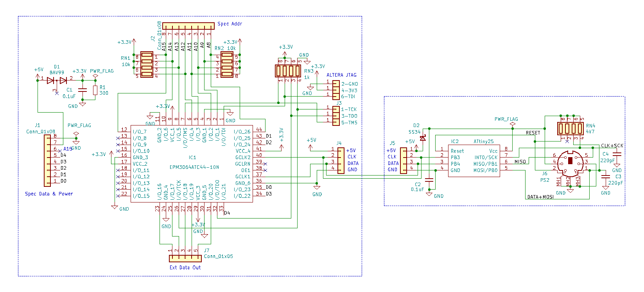Click the C1 0.1uF capacitor symbol
This screenshot has width=644, height=292.
(x=83, y=90)
